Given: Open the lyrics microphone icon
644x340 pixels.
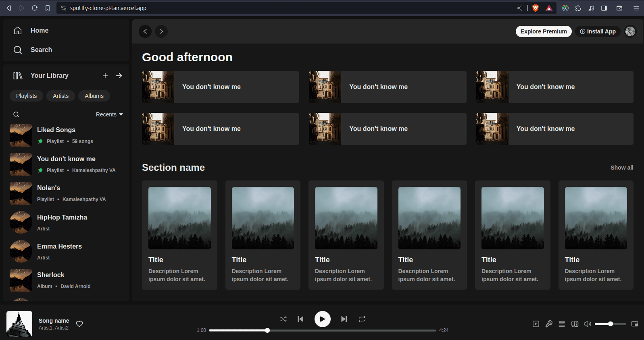Looking at the screenshot, I should pos(549,324).
